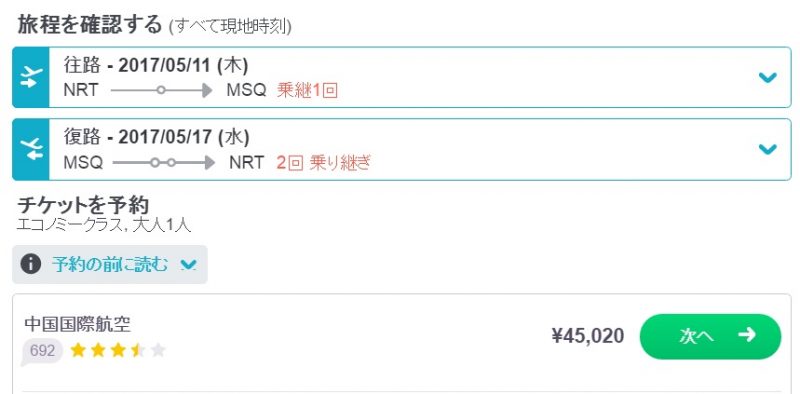Screen dimensions: 800x394
Task: Expand the 復路 flight details chevron
Action: (x=767, y=149)
